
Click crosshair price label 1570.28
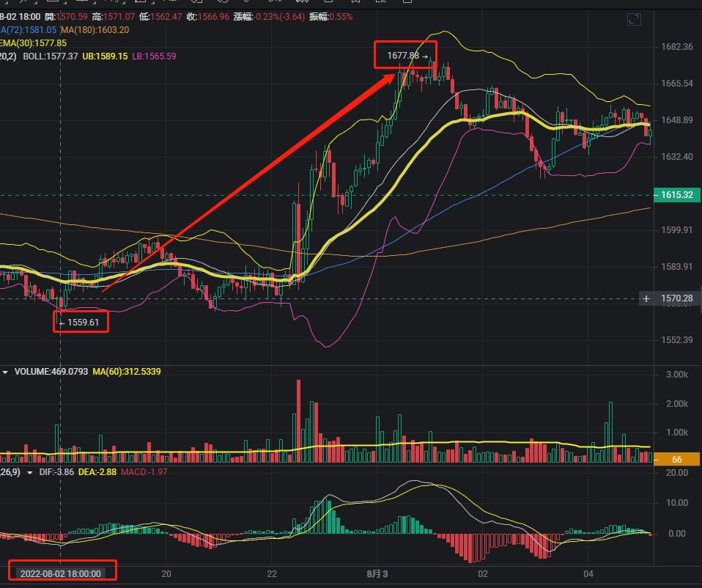coord(676,298)
